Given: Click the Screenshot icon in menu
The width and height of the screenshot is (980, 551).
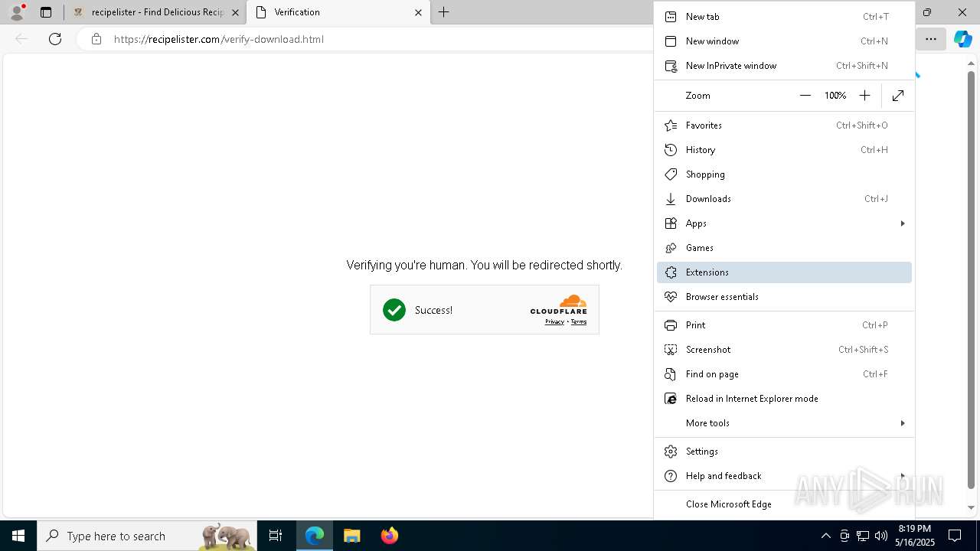Looking at the screenshot, I should tap(671, 350).
